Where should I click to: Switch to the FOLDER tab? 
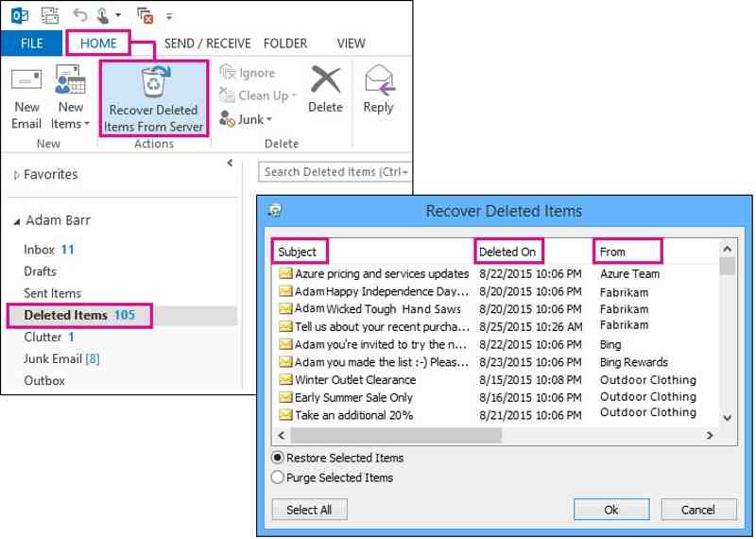[x=285, y=43]
